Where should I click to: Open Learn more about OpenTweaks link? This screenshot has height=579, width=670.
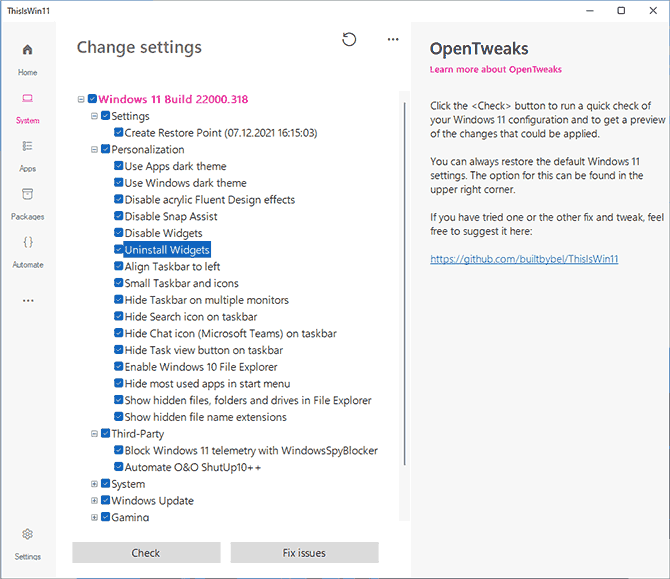point(496,69)
